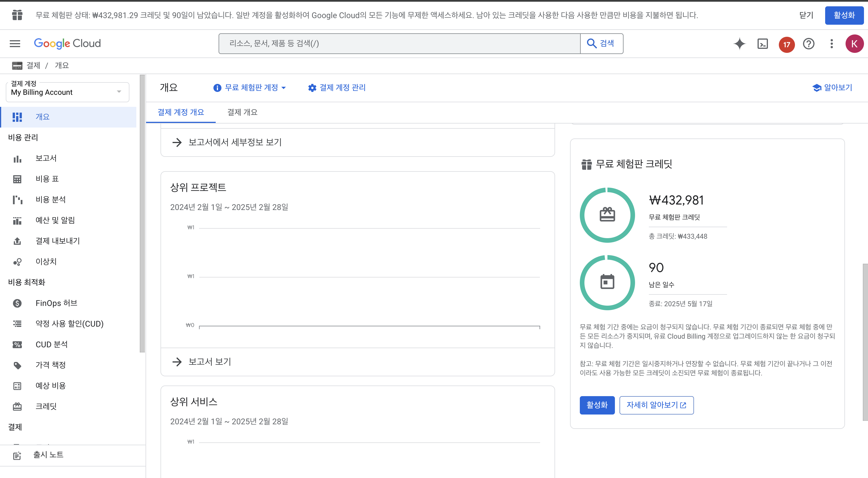Select the 결제 계정 개요 tab
Viewport: 868px width, 478px height.
tap(181, 112)
